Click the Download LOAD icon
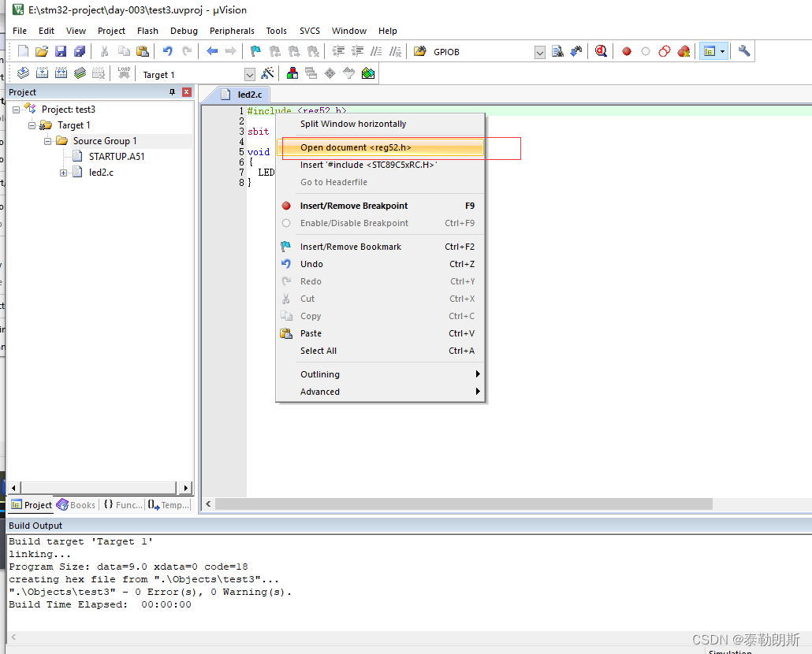 click(x=124, y=73)
